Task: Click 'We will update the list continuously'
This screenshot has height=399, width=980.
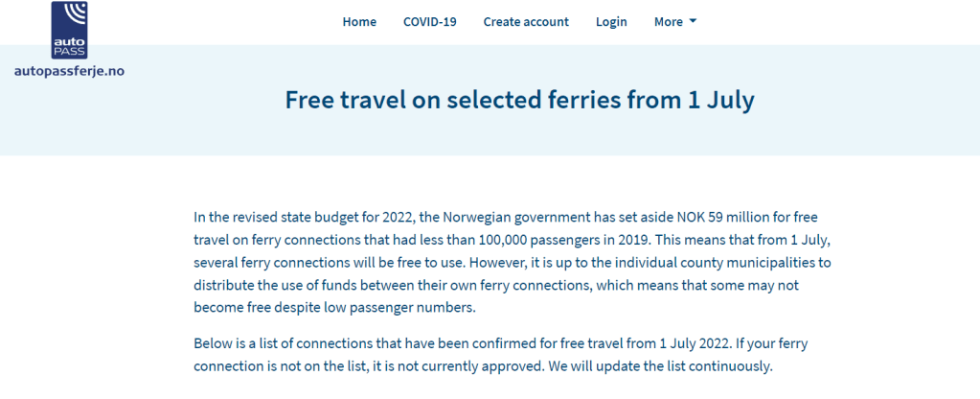Action: [x=658, y=366]
